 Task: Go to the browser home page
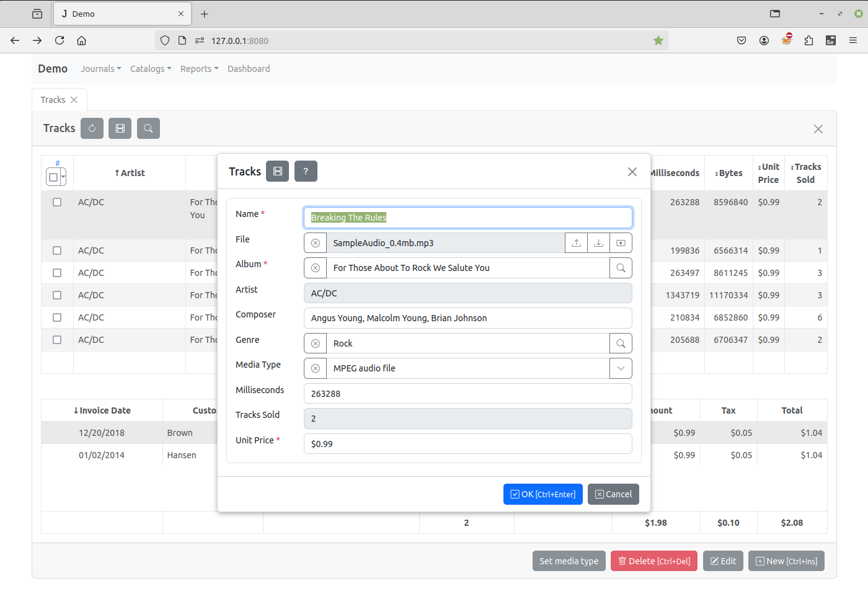[x=81, y=40]
